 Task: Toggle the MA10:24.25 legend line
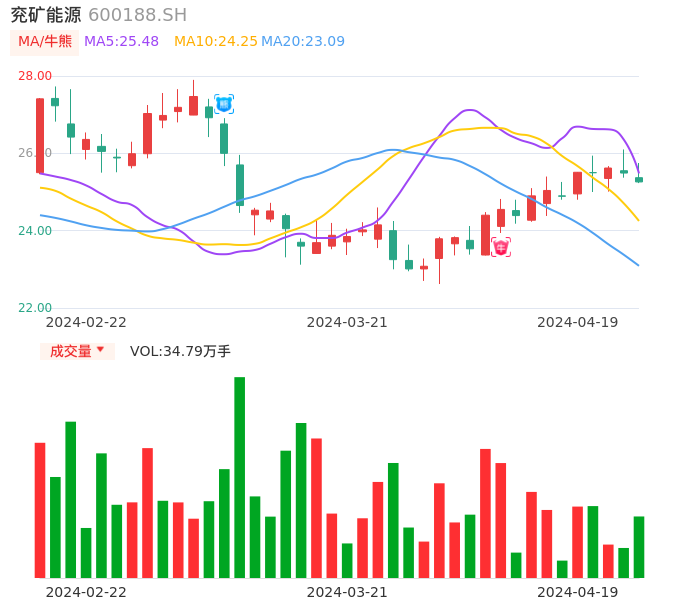[215, 41]
